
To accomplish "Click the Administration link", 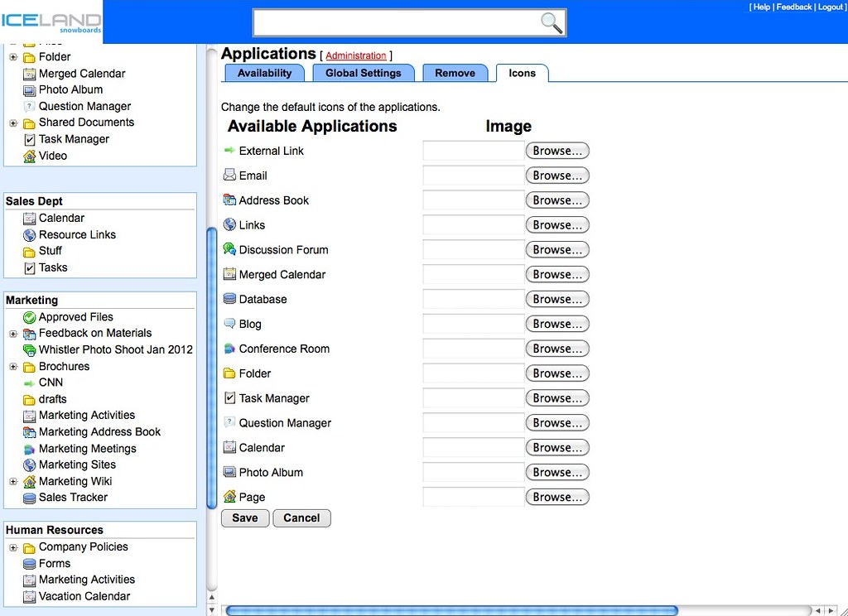I will [x=356, y=55].
